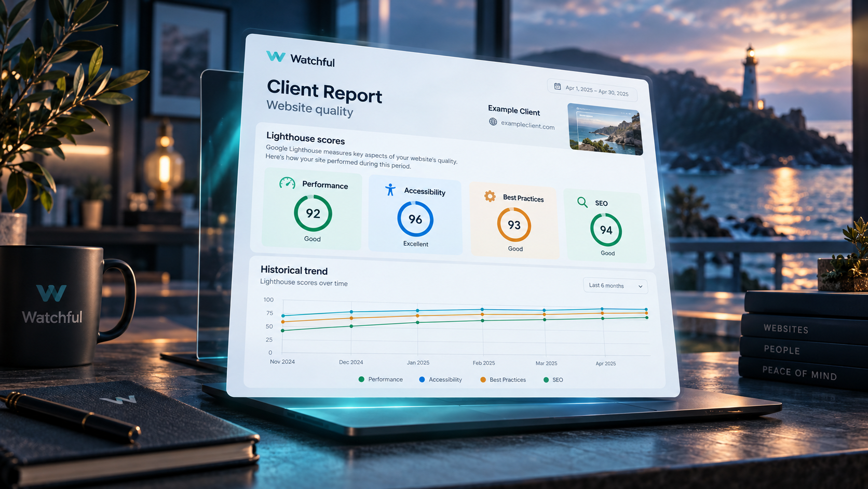Click the Best Practices gear icon

pyautogui.click(x=490, y=196)
